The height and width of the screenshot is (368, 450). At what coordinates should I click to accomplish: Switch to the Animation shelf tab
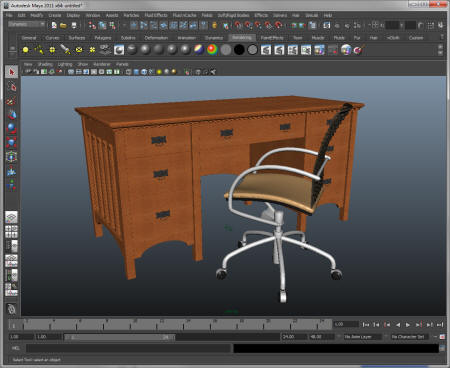coord(186,38)
